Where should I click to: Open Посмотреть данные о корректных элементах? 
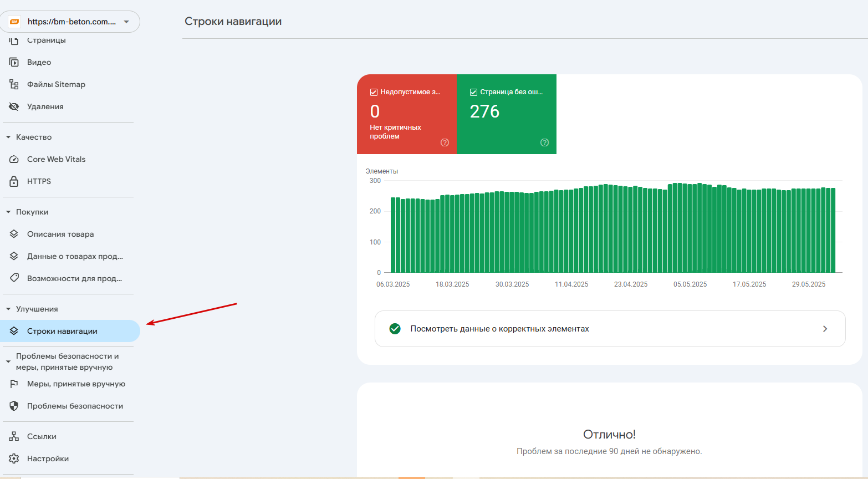coord(610,329)
